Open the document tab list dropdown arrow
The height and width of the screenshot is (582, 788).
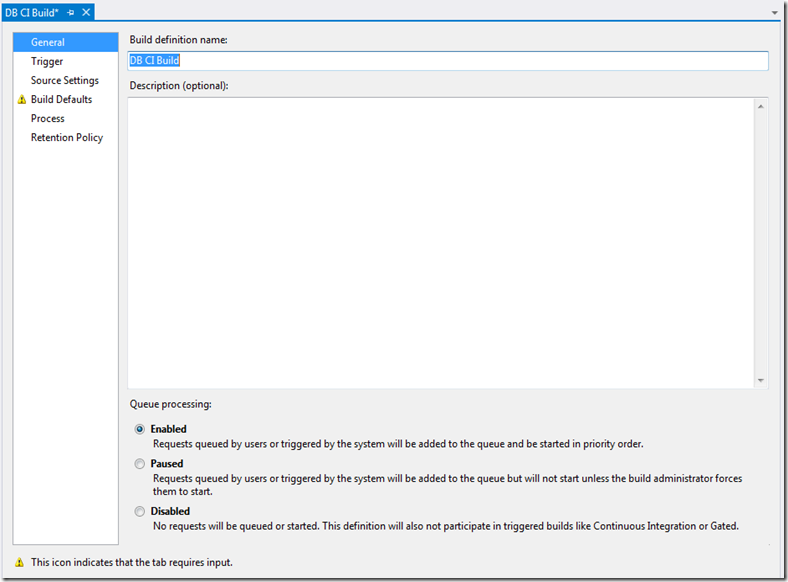(774, 13)
